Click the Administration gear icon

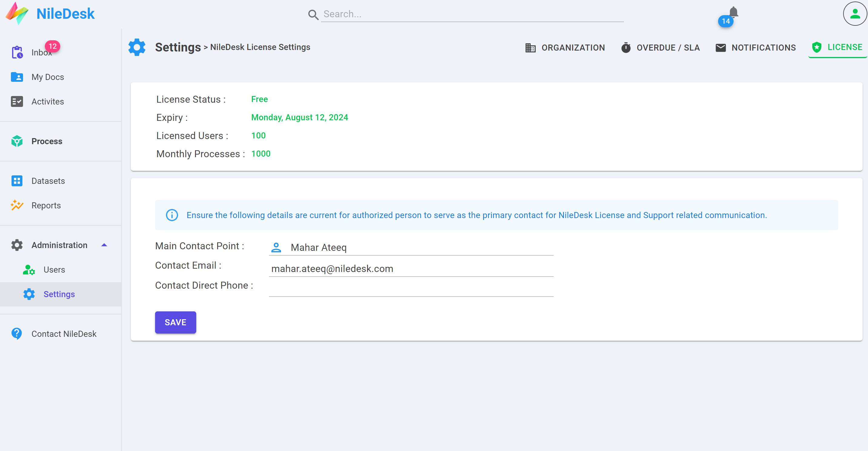pos(17,245)
